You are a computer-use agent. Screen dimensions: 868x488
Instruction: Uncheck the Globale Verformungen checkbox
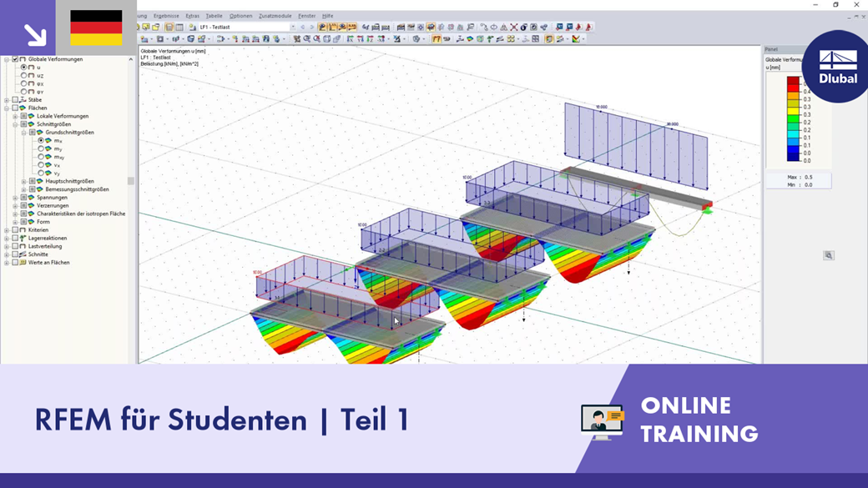point(15,59)
